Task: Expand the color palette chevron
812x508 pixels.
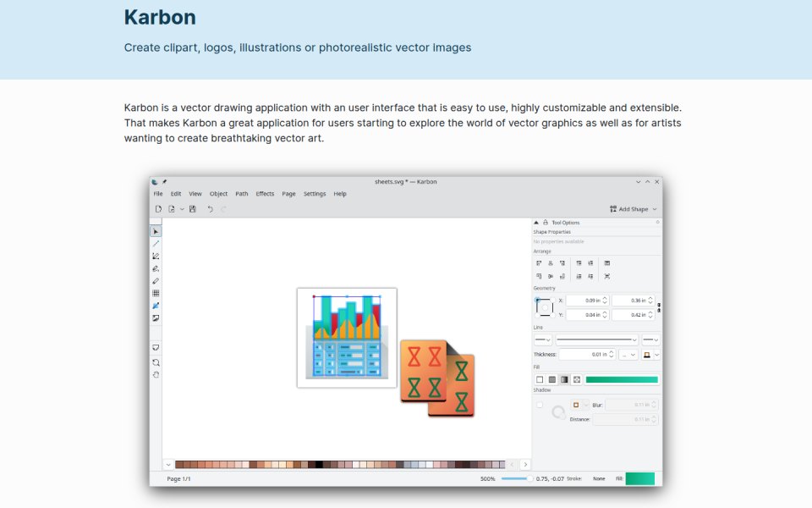Action: pyautogui.click(x=168, y=465)
